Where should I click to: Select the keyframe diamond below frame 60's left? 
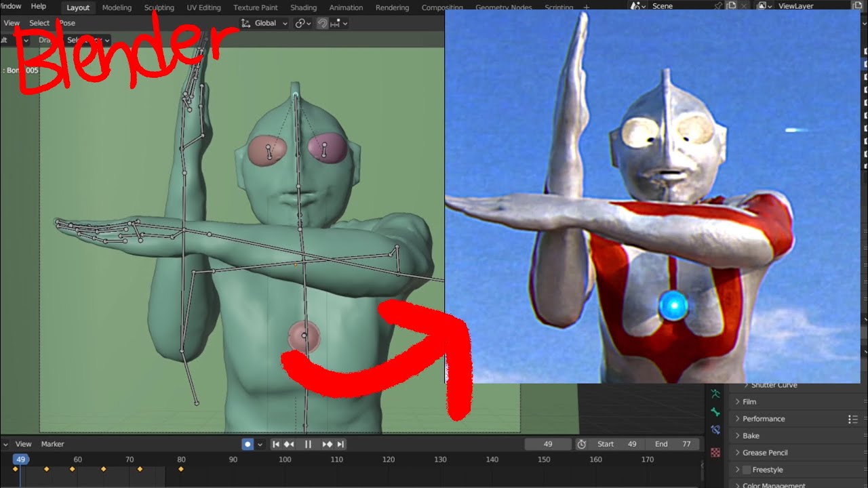point(73,469)
